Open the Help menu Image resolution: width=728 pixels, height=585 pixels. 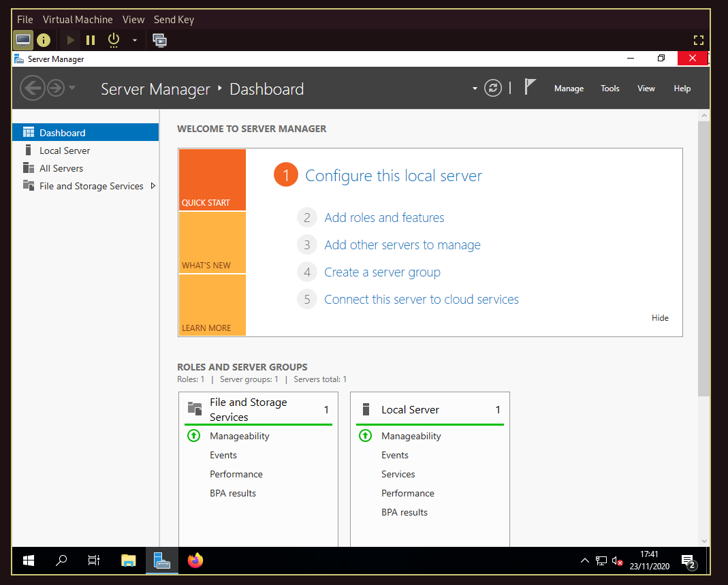pos(682,89)
